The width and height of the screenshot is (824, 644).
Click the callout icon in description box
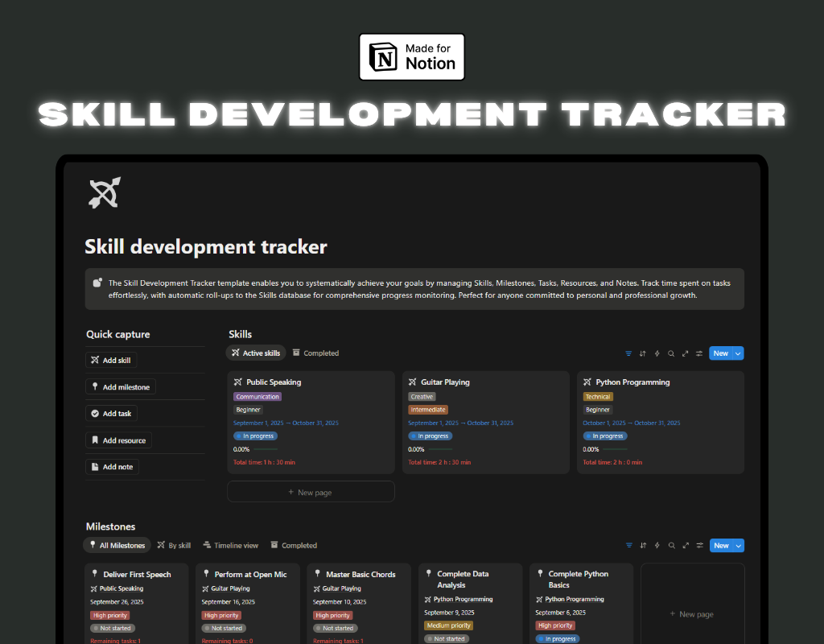point(97,283)
